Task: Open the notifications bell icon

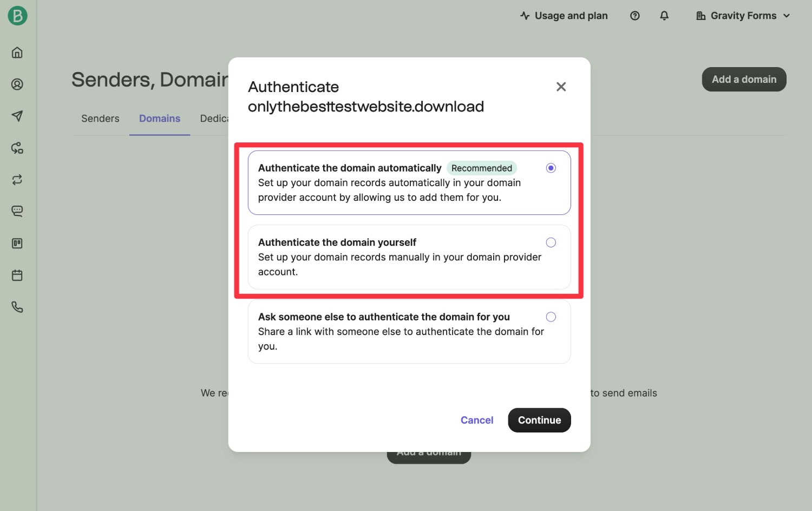Action: click(x=664, y=16)
